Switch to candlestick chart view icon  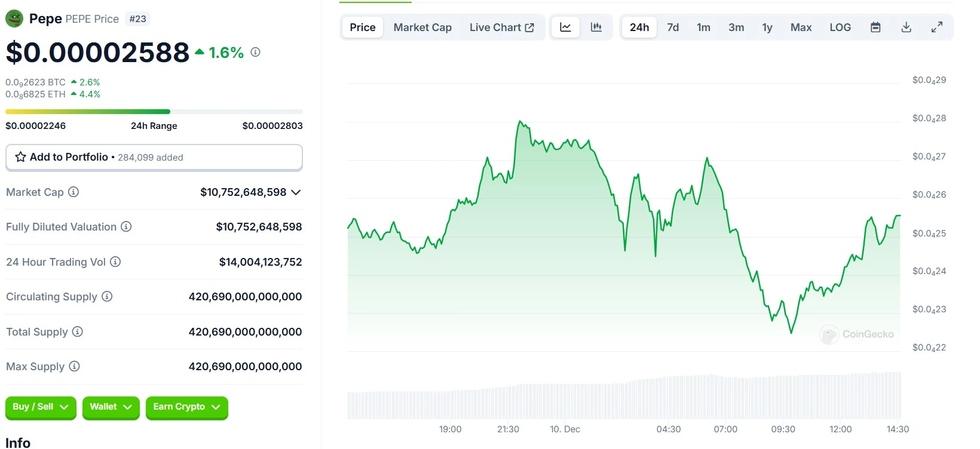tap(596, 27)
